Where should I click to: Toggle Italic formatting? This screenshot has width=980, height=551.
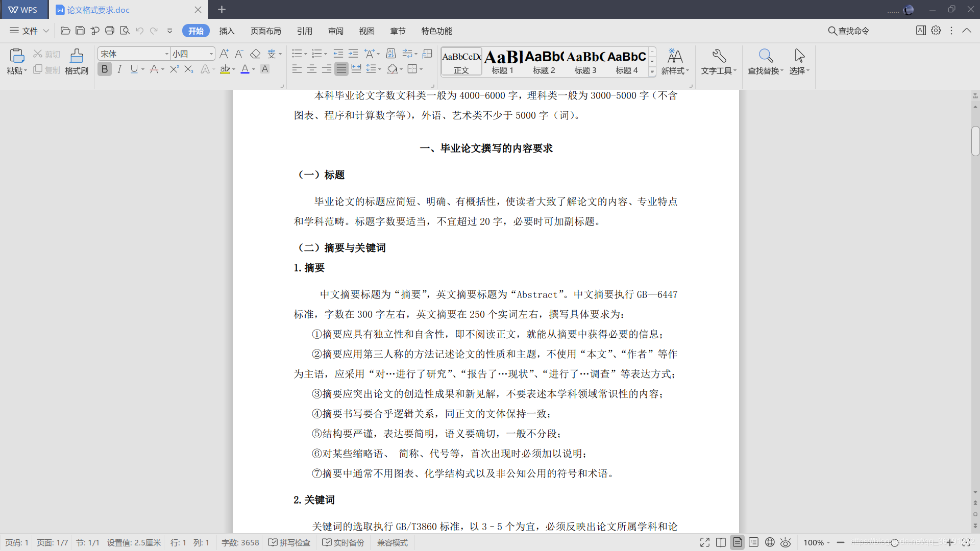[x=119, y=69]
